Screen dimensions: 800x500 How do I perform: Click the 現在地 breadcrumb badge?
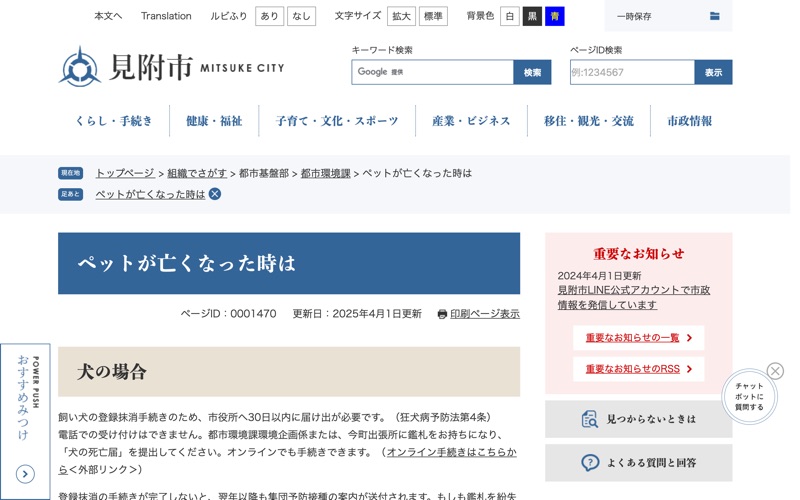[70, 173]
